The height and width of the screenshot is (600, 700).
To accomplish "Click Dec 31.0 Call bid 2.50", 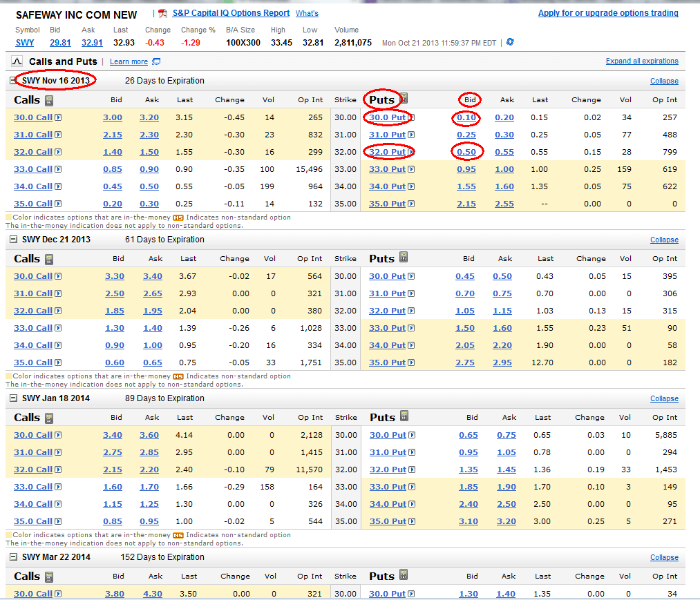I will [115, 294].
